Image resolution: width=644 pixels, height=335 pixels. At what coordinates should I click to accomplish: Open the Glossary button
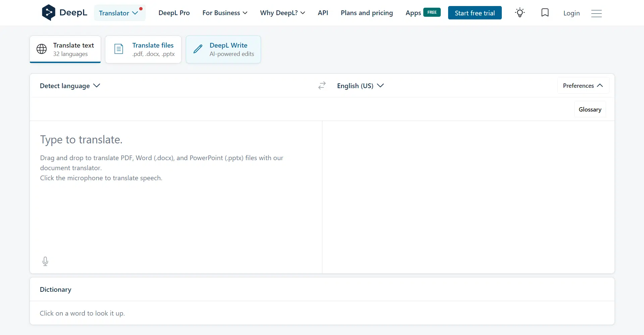590,110
